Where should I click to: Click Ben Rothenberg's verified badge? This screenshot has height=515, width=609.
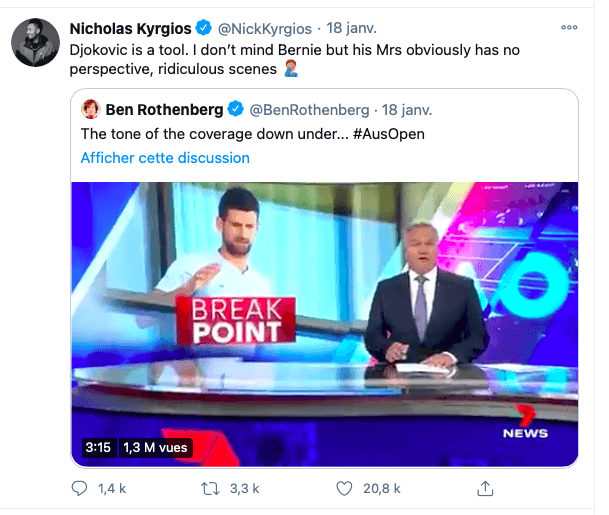(x=236, y=108)
